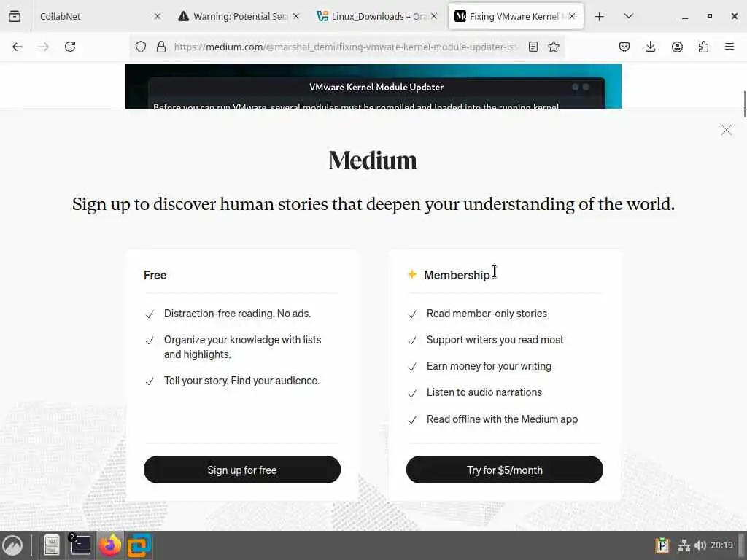Click 'Support writers you read most' text

[495, 340]
